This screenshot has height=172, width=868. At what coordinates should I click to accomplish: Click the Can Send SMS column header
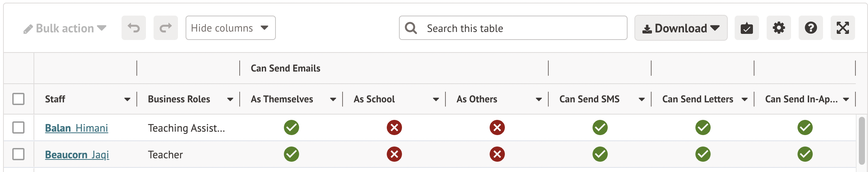[589, 99]
